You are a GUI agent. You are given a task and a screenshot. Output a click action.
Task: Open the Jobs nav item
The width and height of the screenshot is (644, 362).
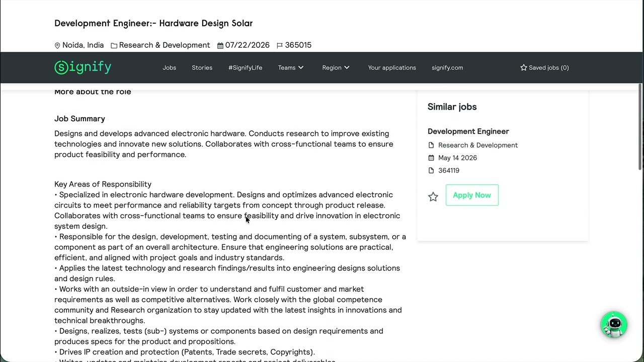pyautogui.click(x=170, y=67)
